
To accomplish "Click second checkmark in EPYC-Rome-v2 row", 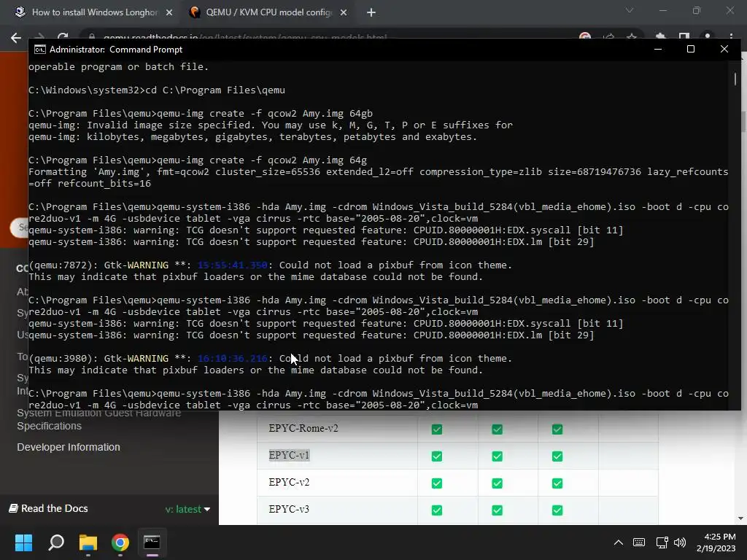I will click(x=497, y=429).
